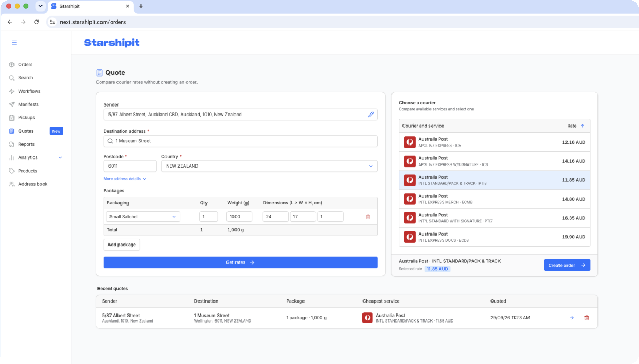The image size is (639, 364).
Task: Click the Destination address field
Action: pos(240,141)
